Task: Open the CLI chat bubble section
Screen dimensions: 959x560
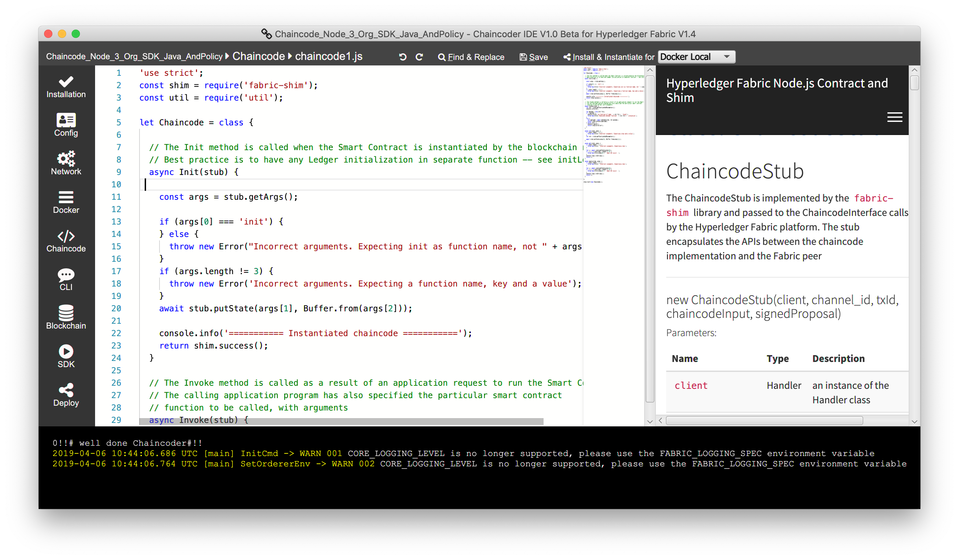Action: click(66, 280)
